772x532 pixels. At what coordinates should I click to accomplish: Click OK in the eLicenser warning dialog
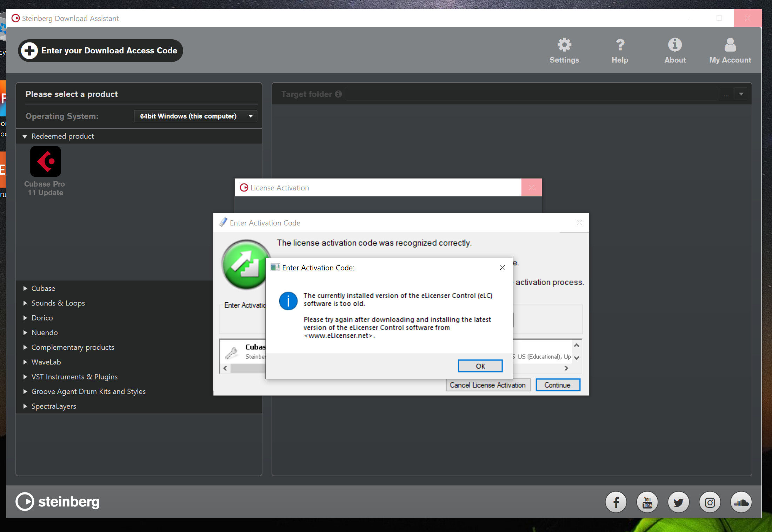[x=480, y=366]
